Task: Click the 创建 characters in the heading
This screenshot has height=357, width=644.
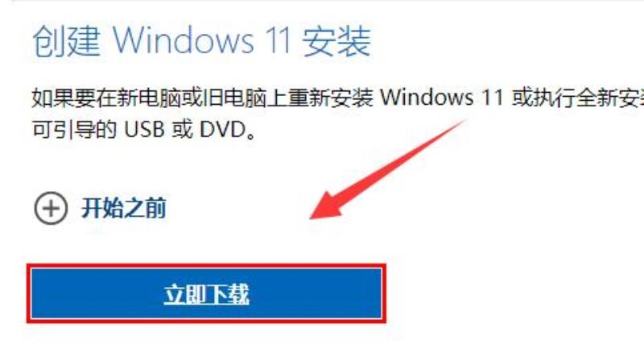Action: point(66,42)
